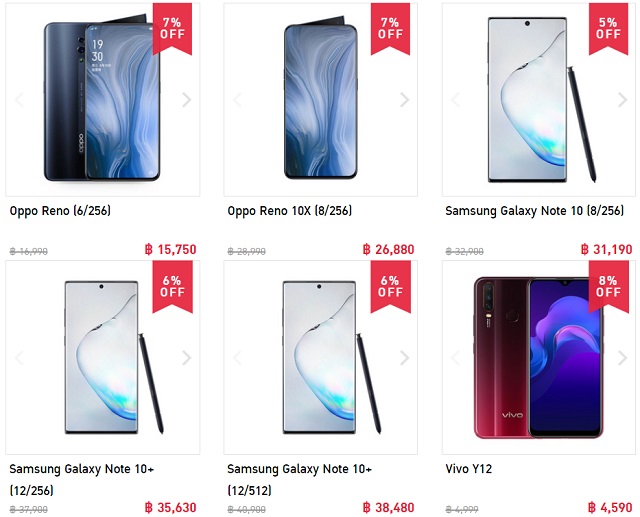Show previous image of Vivo Y12

455,358
